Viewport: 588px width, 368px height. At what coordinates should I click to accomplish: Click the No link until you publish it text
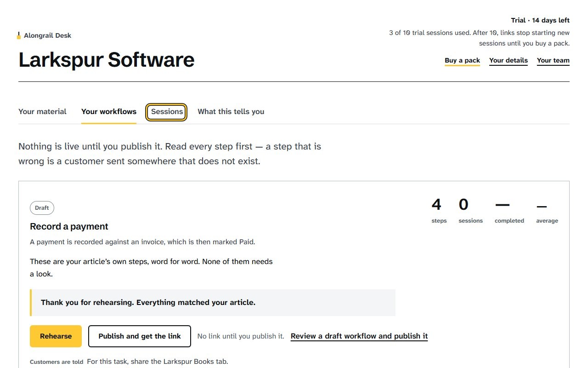click(241, 336)
